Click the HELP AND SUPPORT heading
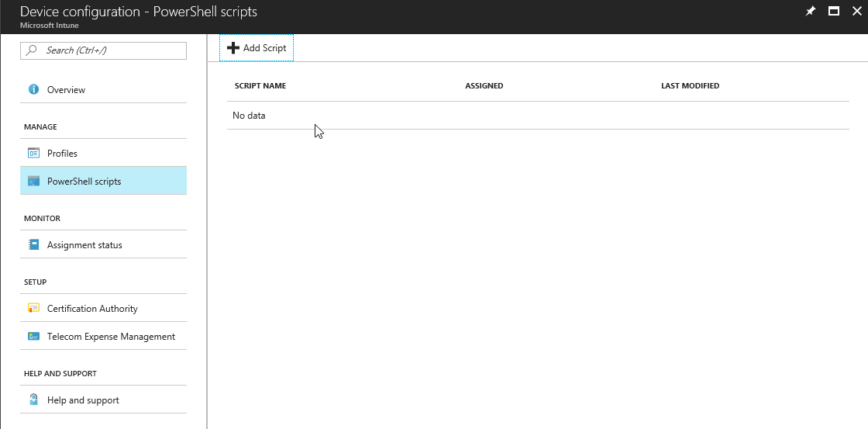This screenshot has height=429, width=868. tap(60, 374)
